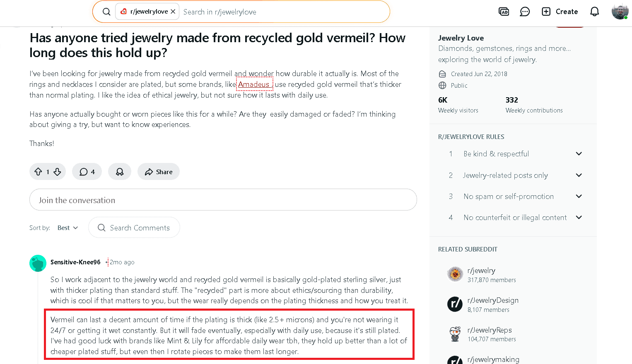Expand rule 1 'Be kind & respectful'
This screenshot has height=364, width=632.
(579, 153)
